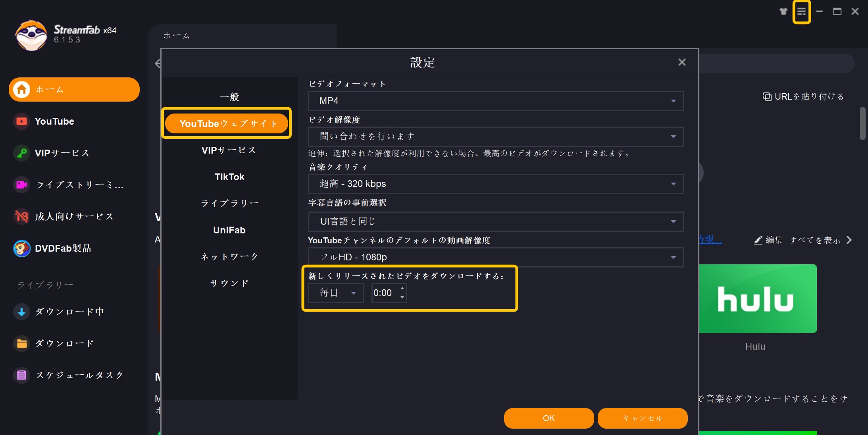Select the UniFab settings tab
Image resolution: width=868 pixels, height=435 pixels.
pyautogui.click(x=229, y=230)
